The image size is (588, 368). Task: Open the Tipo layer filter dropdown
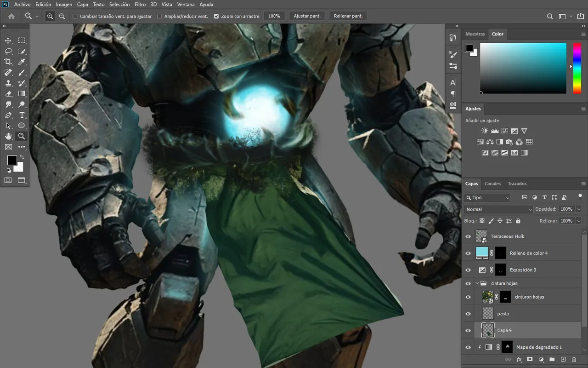(x=487, y=198)
